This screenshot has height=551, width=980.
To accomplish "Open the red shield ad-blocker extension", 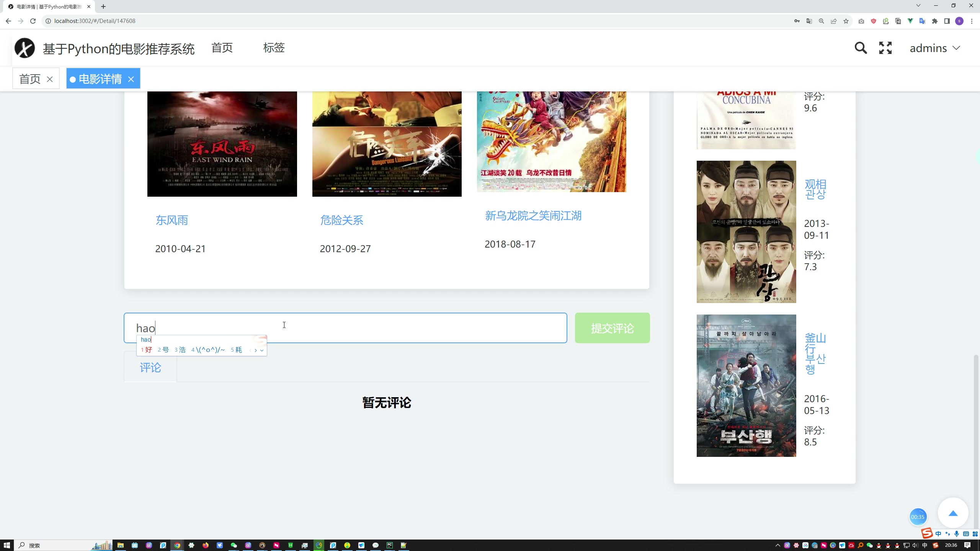I will point(874,21).
